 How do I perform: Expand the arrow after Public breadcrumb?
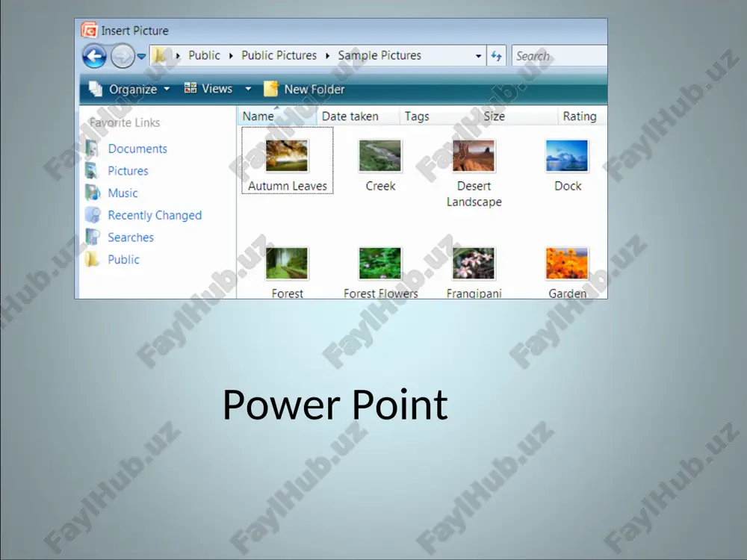tap(231, 56)
